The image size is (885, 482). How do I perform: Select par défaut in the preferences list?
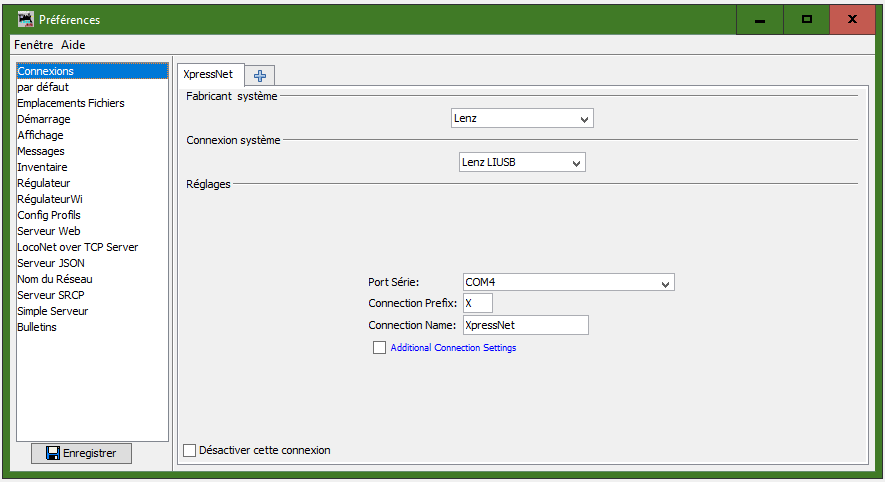coord(92,87)
